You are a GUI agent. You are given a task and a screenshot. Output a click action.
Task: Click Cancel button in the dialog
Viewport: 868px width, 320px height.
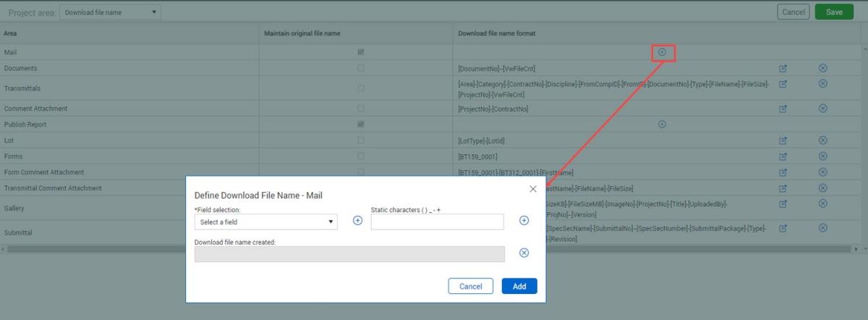tap(470, 286)
